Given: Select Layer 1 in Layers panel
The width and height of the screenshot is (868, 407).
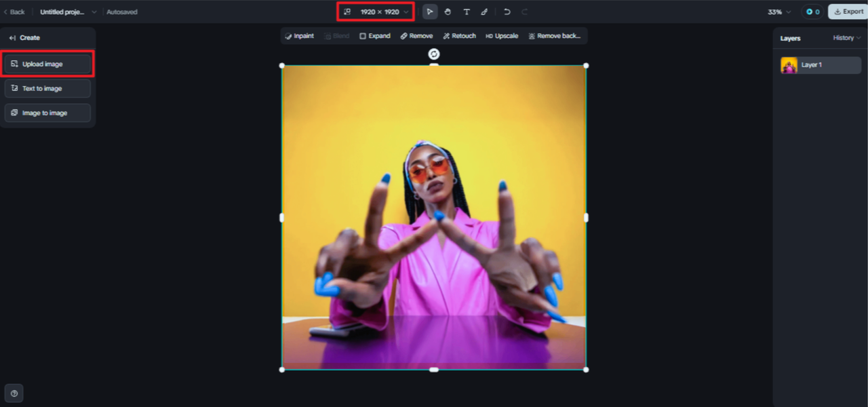Looking at the screenshot, I should (821, 65).
